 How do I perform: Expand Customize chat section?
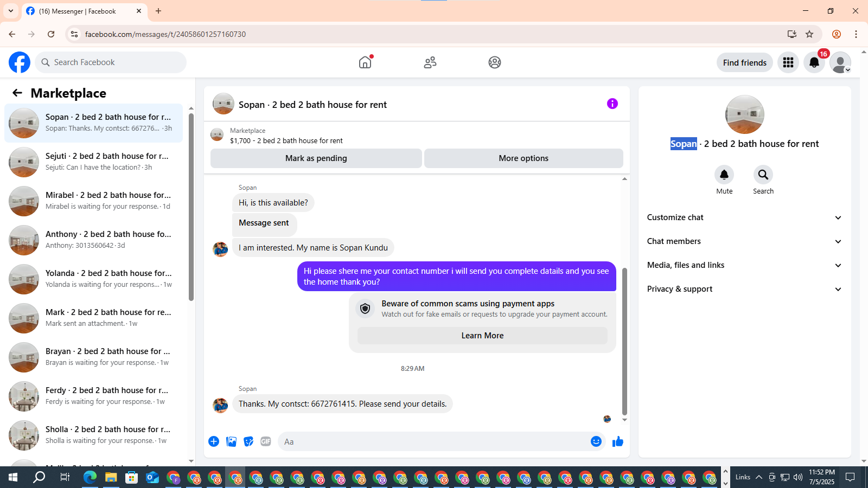(x=744, y=217)
